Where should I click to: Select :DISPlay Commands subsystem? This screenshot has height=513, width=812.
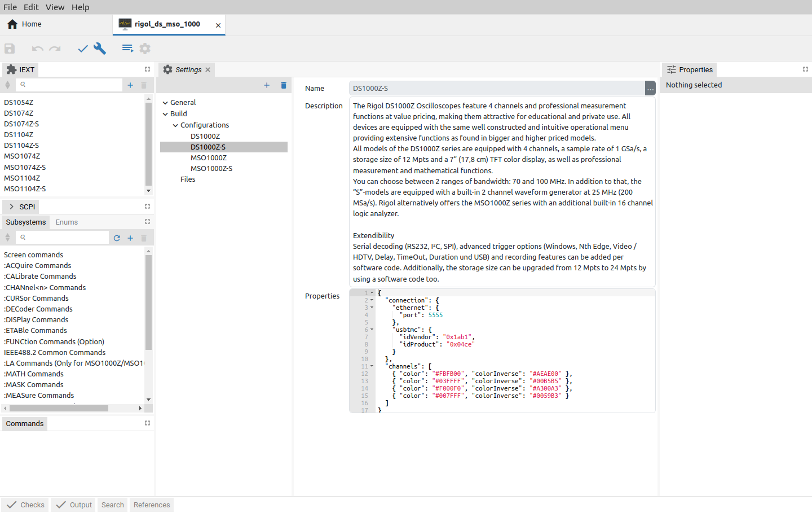36,320
